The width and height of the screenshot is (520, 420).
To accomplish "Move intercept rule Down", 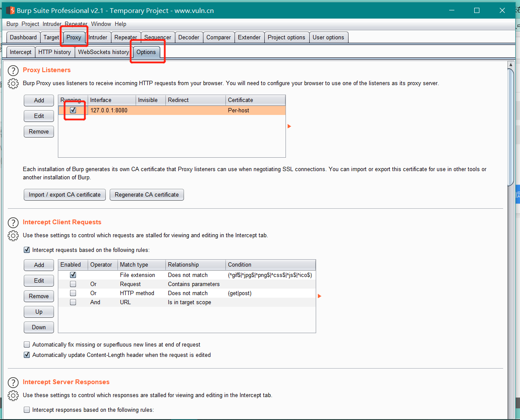I will coord(39,327).
